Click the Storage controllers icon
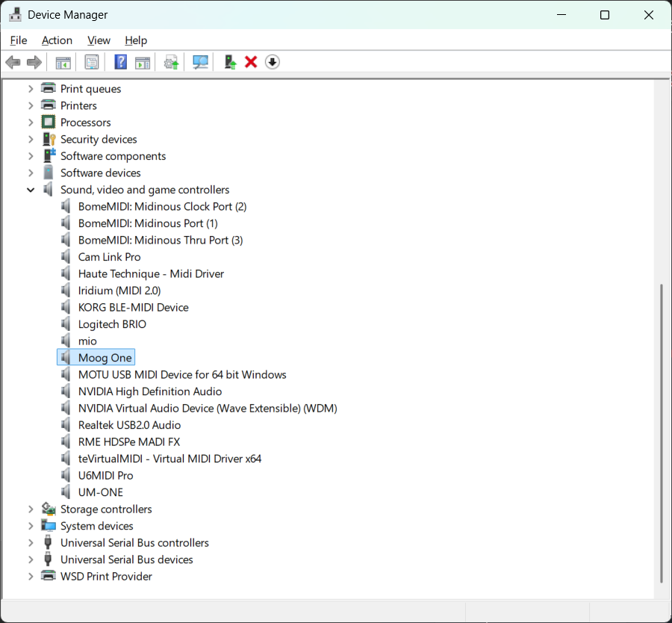Image resolution: width=672 pixels, height=623 pixels. coord(49,509)
